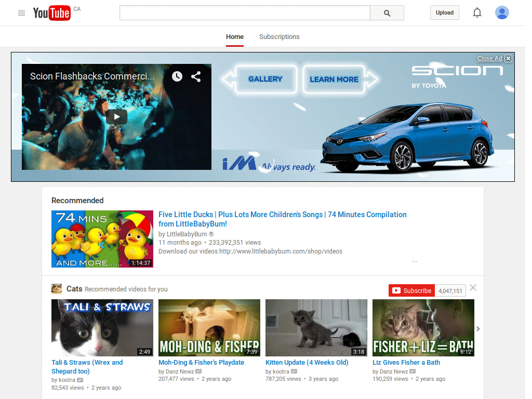Play the Scion Flashbacks video
The height and width of the screenshot is (399, 532).
[x=116, y=117]
